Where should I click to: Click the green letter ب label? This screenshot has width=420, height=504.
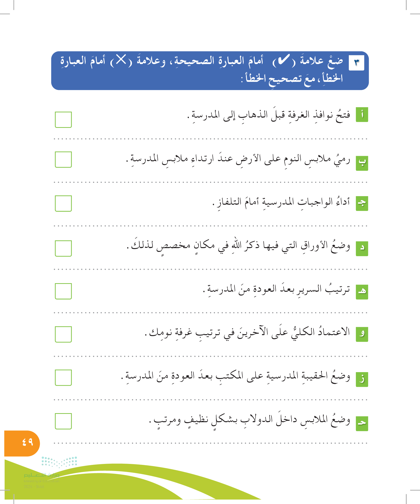tap(362, 163)
